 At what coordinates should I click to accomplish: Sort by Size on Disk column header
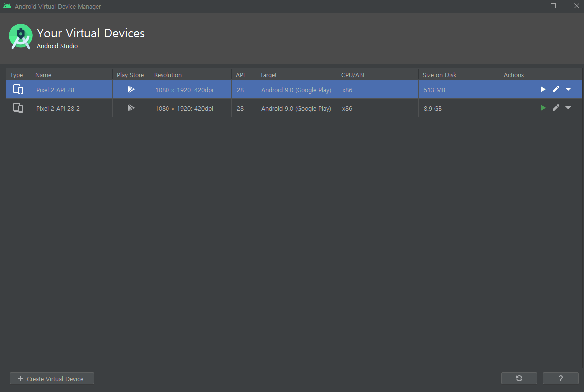tap(459, 75)
